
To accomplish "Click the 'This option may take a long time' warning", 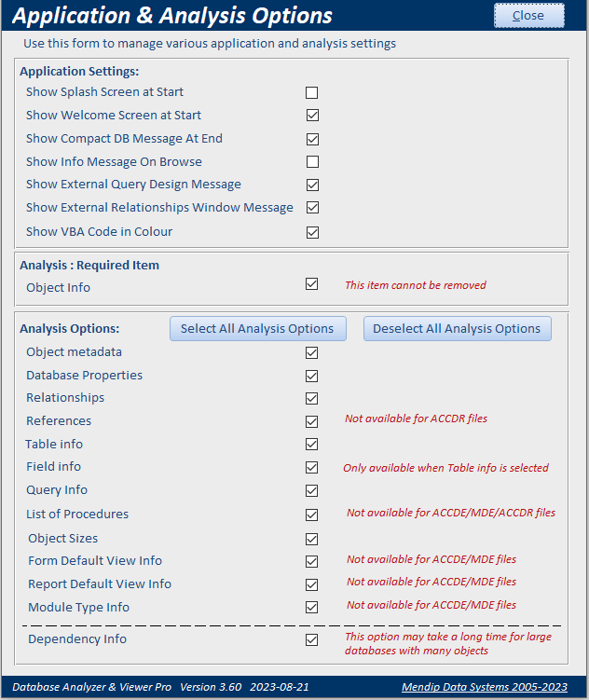I will (x=448, y=643).
